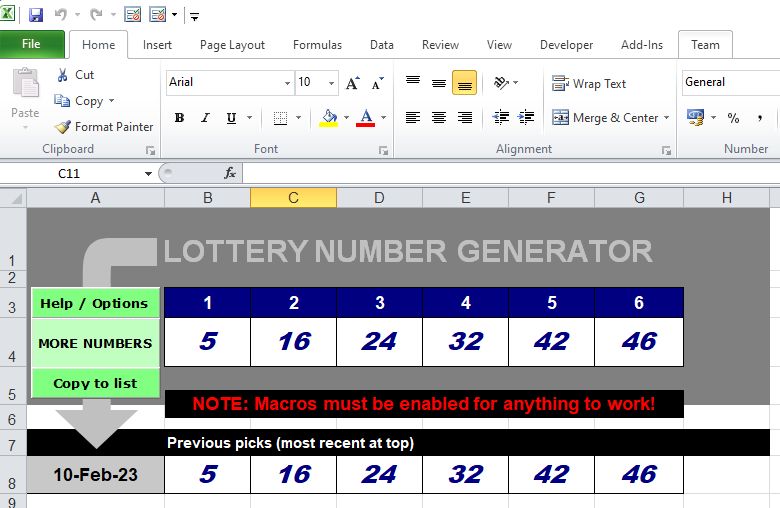
Task: Set Middle Align vertical alignment
Action: tap(439, 83)
